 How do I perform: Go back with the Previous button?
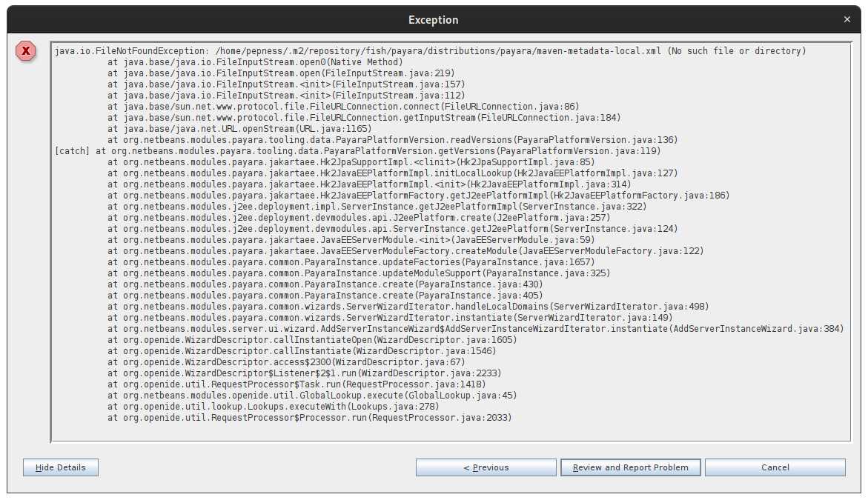[486, 467]
